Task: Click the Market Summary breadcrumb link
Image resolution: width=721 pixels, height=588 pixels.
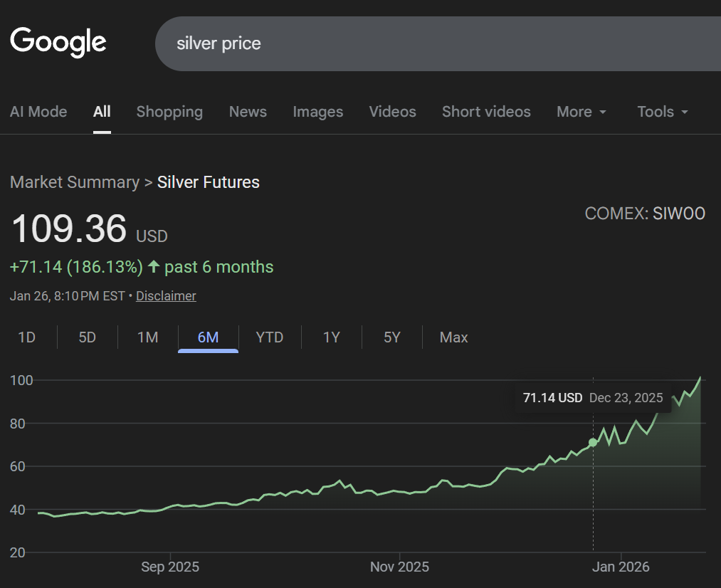Action: coord(75,182)
